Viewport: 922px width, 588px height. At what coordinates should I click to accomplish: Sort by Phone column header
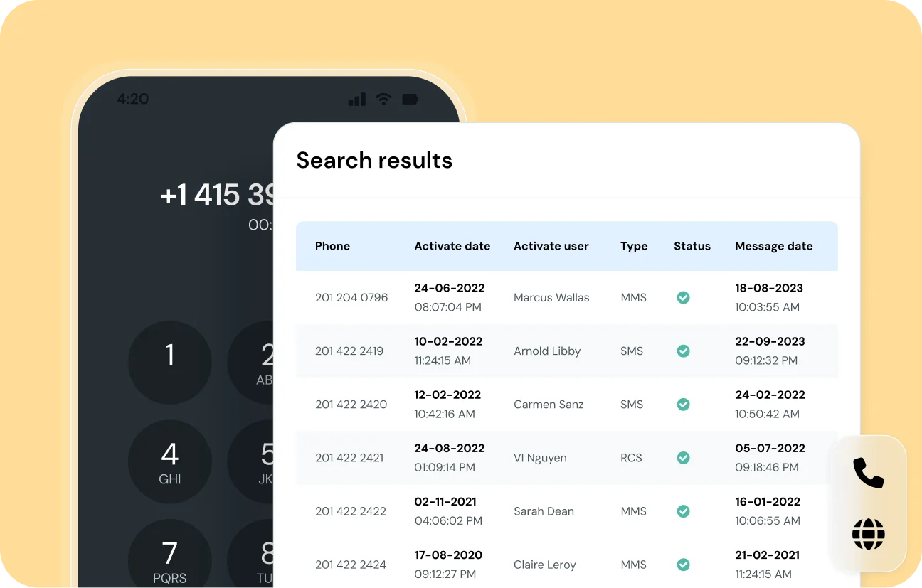[332, 246]
